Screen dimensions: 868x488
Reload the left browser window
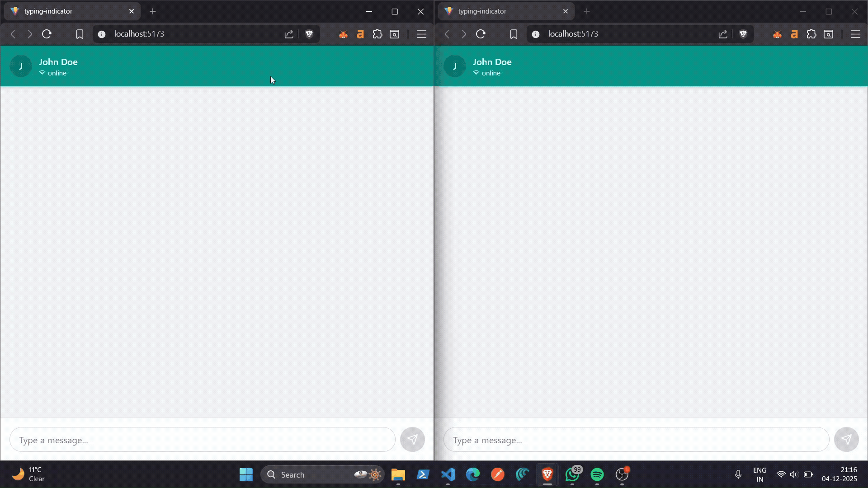coord(47,34)
